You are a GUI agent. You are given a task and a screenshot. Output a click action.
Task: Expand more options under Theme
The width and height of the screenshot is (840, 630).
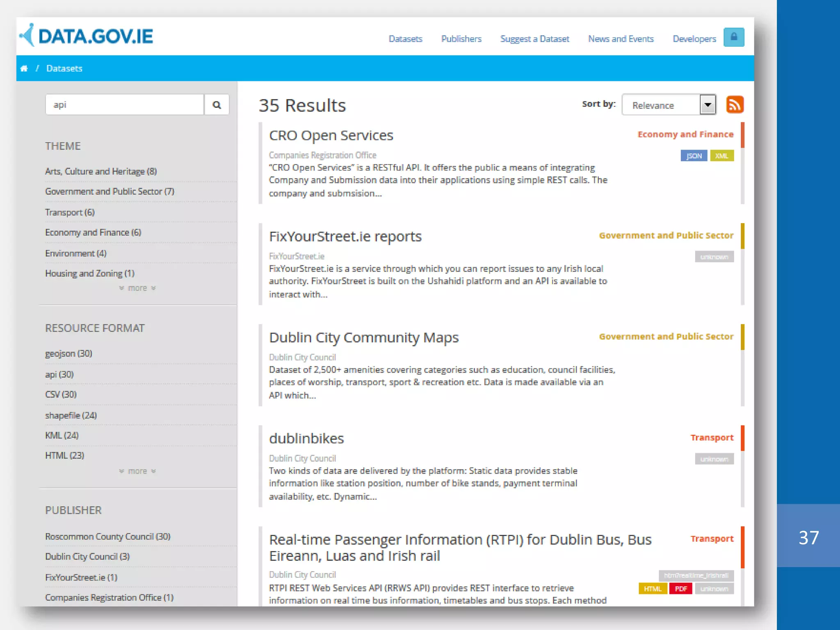(137, 288)
